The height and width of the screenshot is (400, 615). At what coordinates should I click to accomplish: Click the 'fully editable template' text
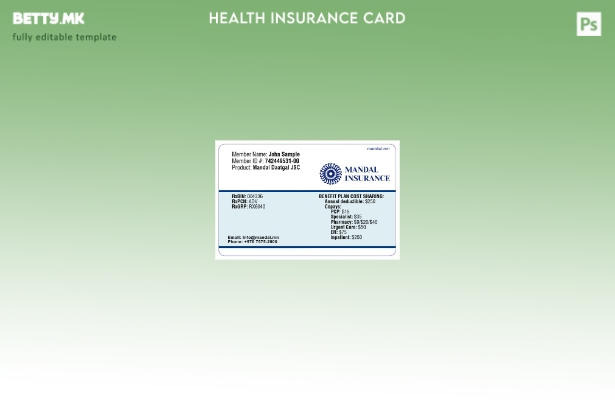pyautogui.click(x=64, y=37)
